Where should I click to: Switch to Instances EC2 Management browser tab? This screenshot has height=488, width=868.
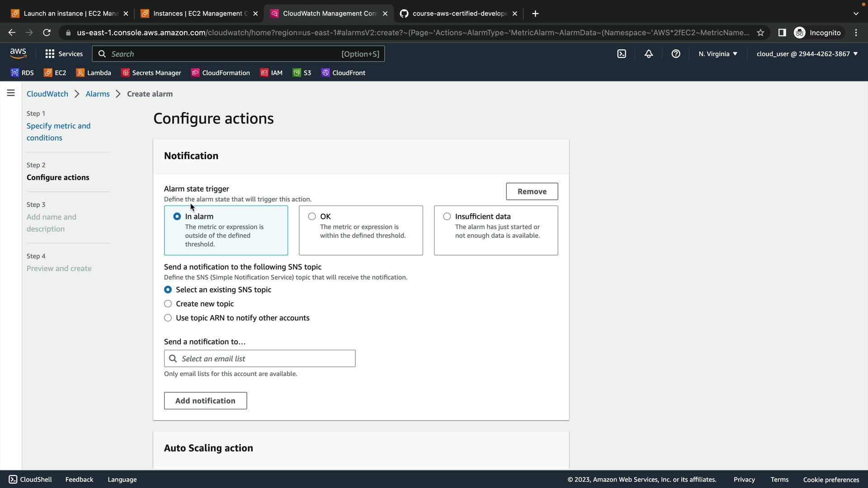200,14
